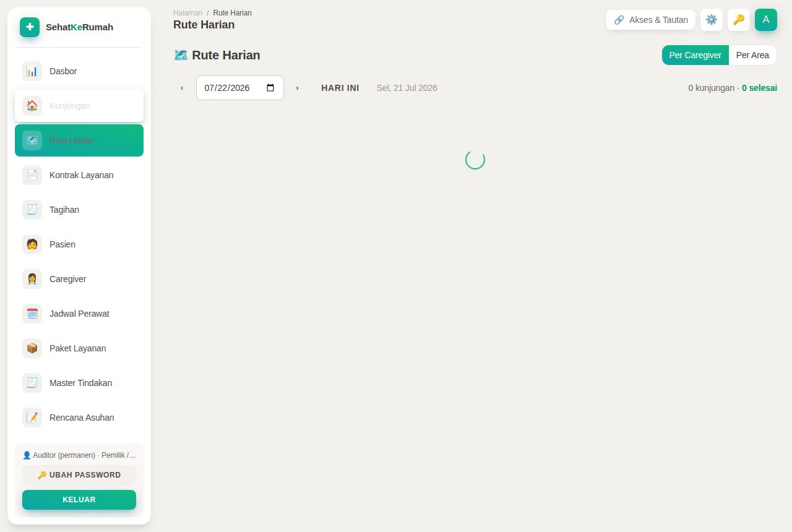
Task: Switch view to Per Area
Action: click(x=752, y=55)
